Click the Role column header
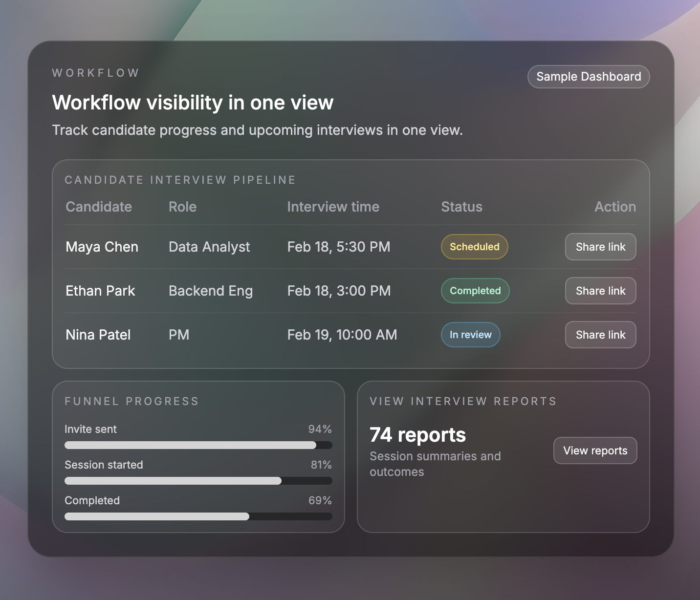This screenshot has width=700, height=600. coord(182,207)
